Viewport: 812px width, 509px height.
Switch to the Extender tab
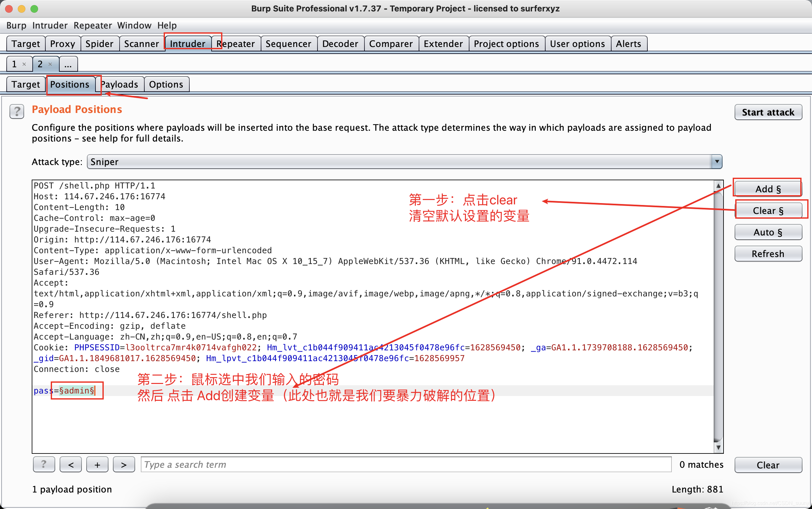443,44
